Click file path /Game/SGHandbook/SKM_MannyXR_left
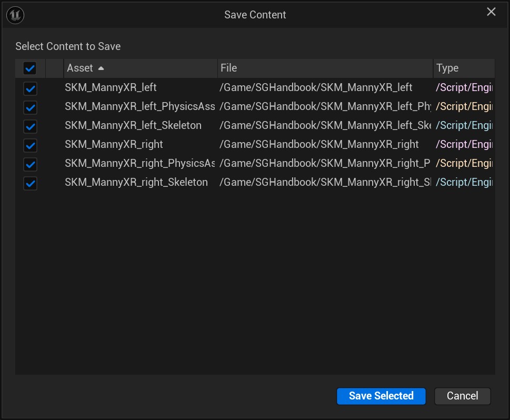 [x=316, y=87]
